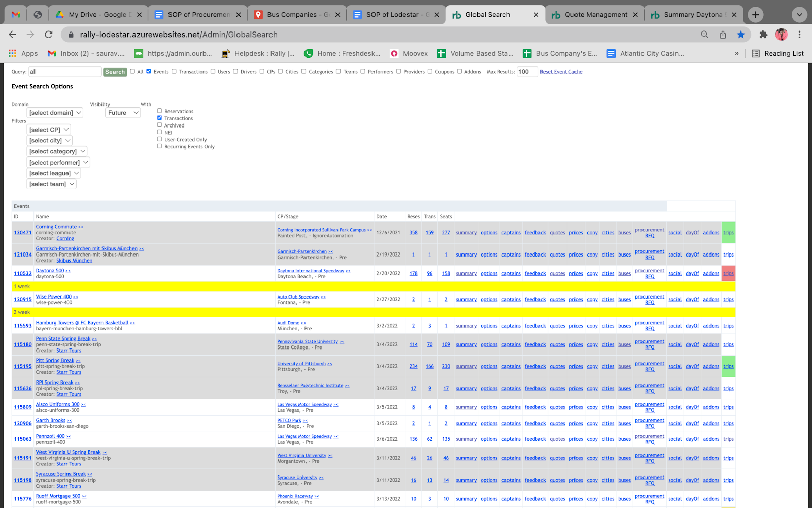Open the Moovex bookmark
The image size is (812, 508).
pos(409,53)
